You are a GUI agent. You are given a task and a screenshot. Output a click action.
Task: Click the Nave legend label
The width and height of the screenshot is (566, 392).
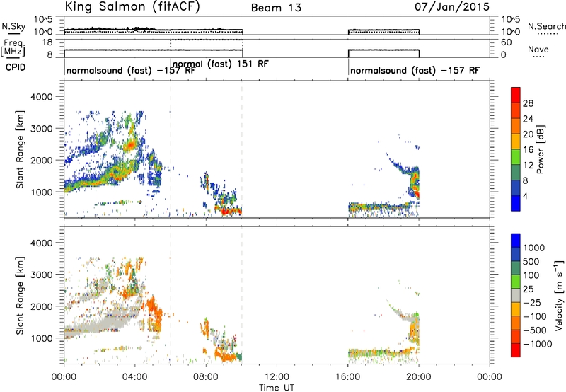[x=538, y=49]
